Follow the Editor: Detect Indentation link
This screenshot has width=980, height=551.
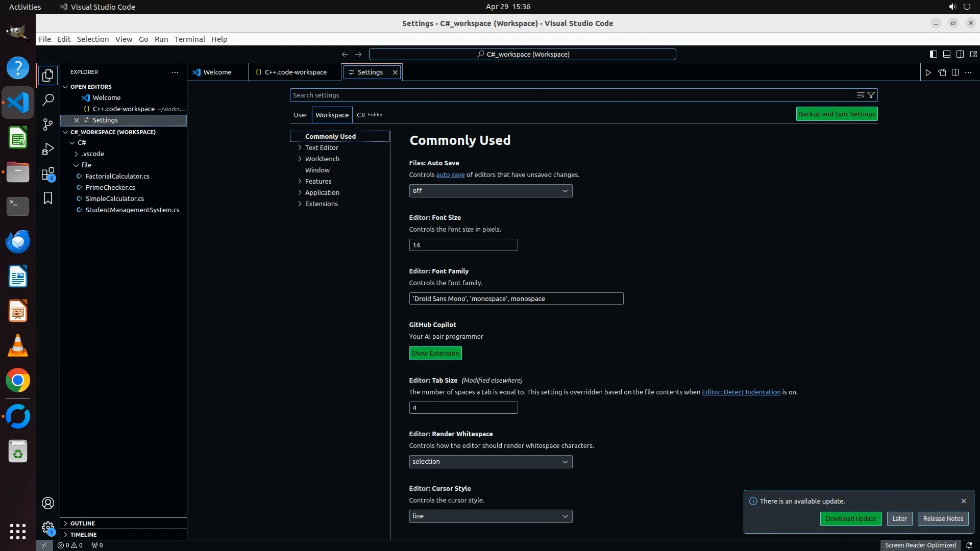point(741,392)
